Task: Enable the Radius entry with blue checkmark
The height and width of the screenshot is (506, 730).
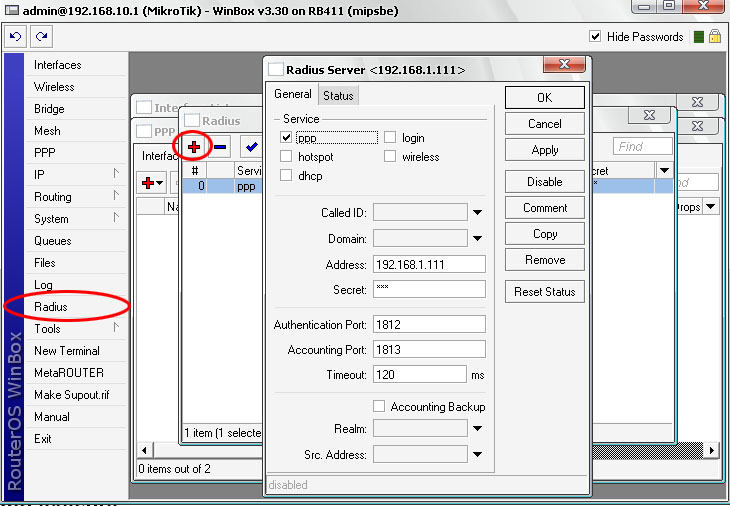Action: [251, 147]
